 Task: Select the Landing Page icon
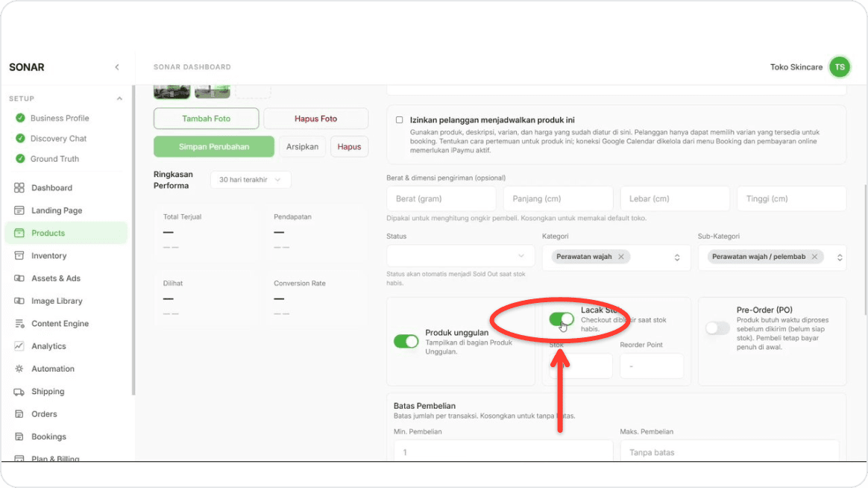coord(19,210)
